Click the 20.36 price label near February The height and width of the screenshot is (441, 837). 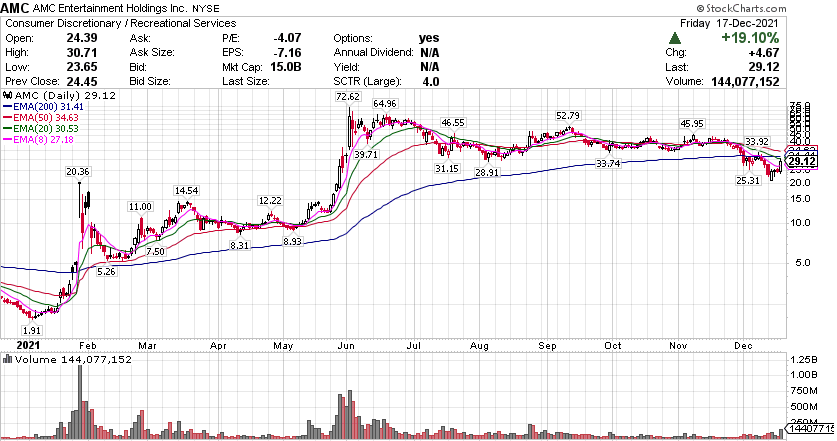pyautogui.click(x=78, y=172)
